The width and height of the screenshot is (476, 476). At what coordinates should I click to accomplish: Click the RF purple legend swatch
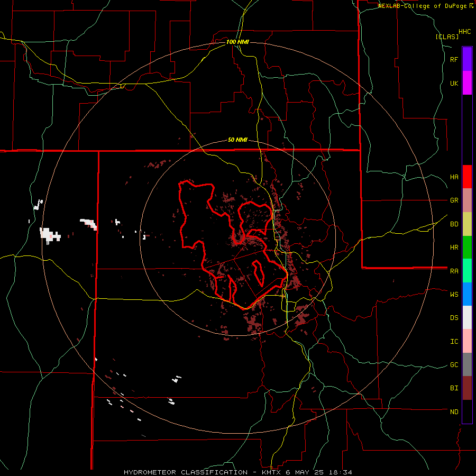coord(467,59)
